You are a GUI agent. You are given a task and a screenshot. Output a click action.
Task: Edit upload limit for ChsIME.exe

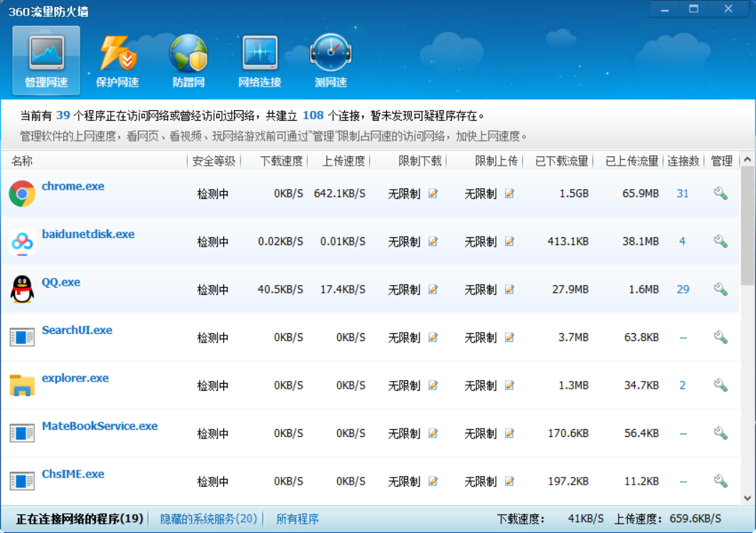[509, 481]
